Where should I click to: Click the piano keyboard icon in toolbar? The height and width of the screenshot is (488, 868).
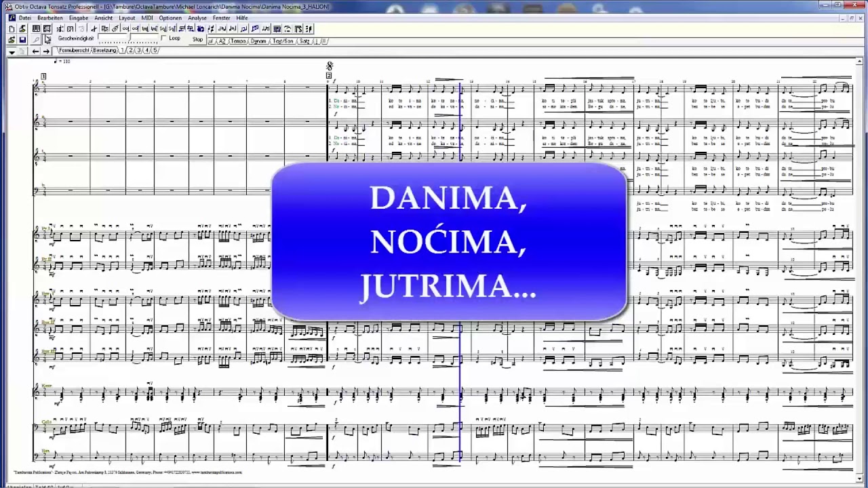[x=36, y=29]
